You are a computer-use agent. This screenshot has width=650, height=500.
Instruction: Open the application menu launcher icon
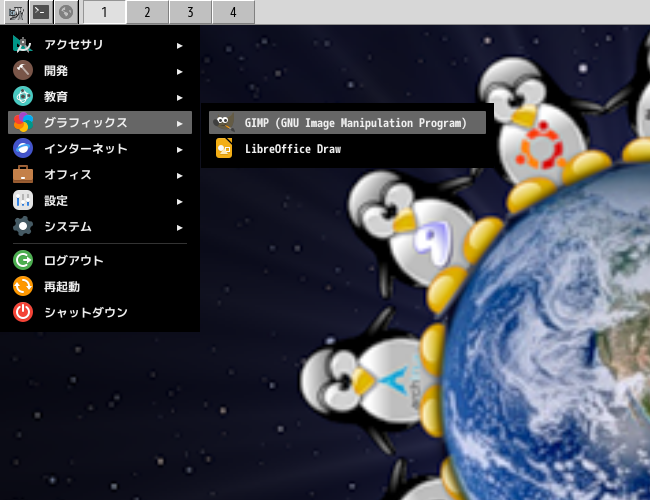(x=17, y=12)
